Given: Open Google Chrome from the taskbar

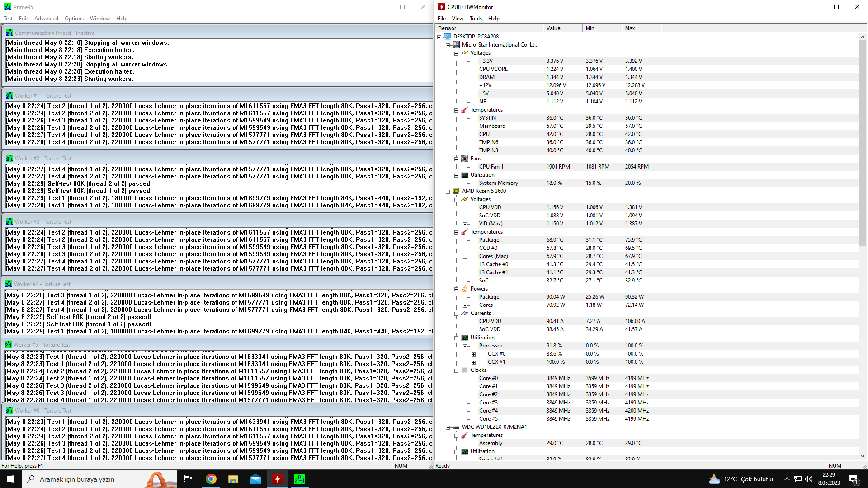Looking at the screenshot, I should (211, 479).
